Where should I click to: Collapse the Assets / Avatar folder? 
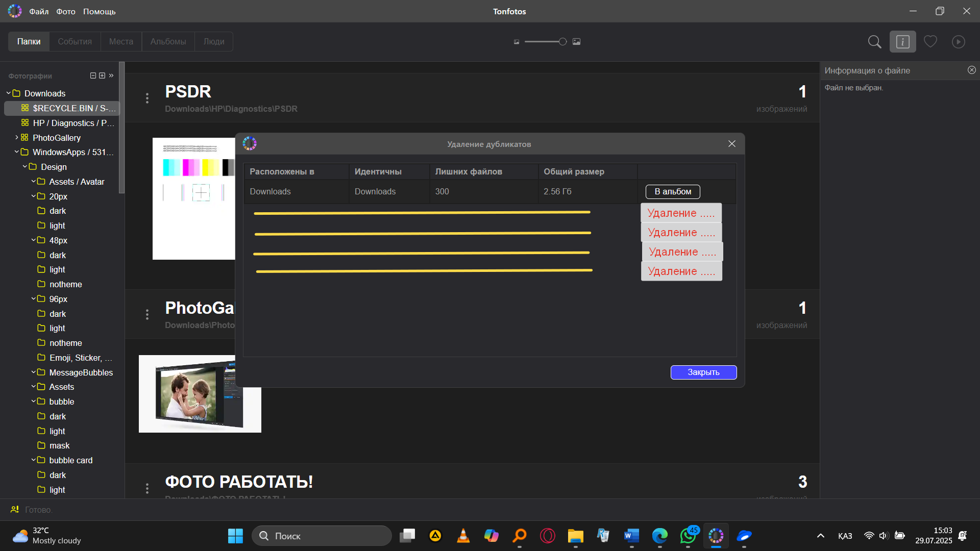click(33, 181)
